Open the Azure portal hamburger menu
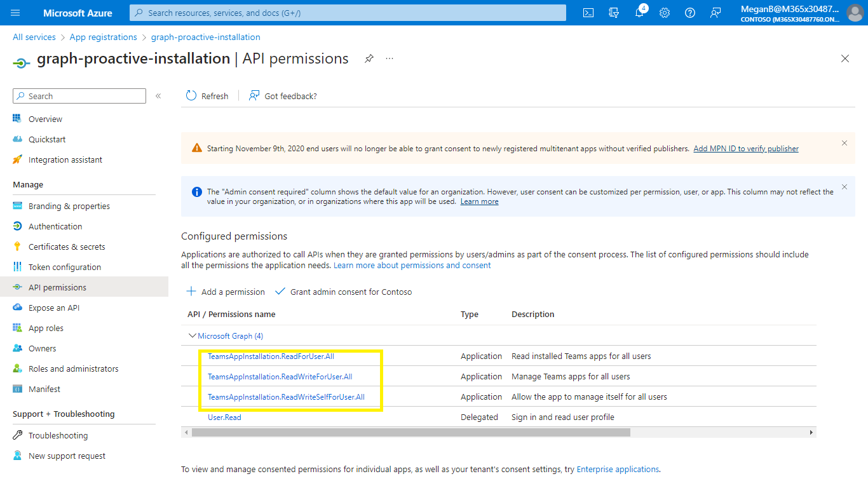This screenshot has height=488, width=868. pos(15,13)
